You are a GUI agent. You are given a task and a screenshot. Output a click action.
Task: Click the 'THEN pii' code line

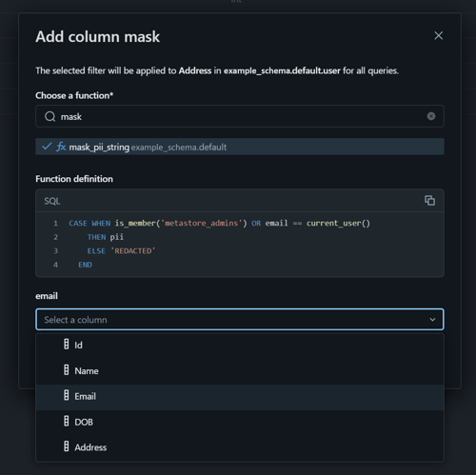(x=106, y=237)
